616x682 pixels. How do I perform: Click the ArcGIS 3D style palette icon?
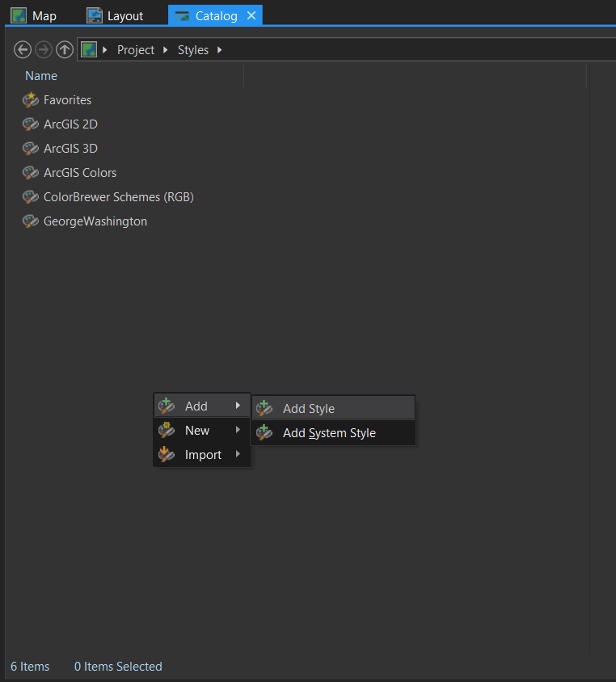click(x=31, y=149)
